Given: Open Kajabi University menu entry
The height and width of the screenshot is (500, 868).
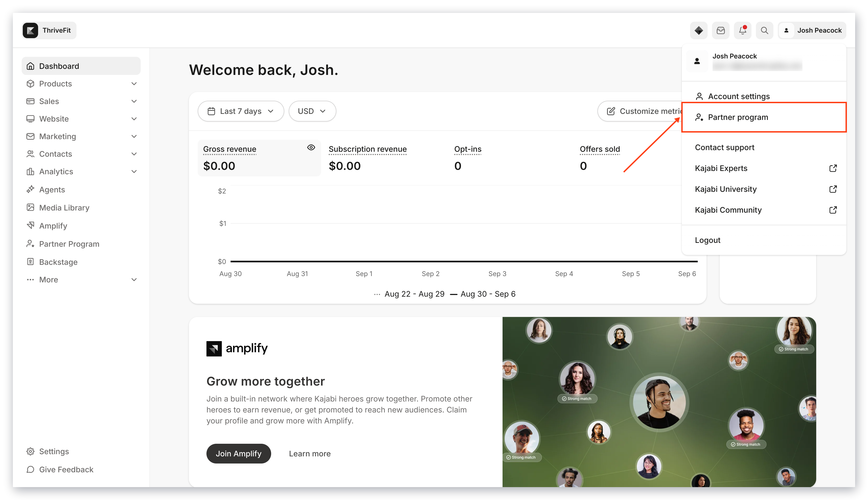Looking at the screenshot, I should [x=764, y=189].
